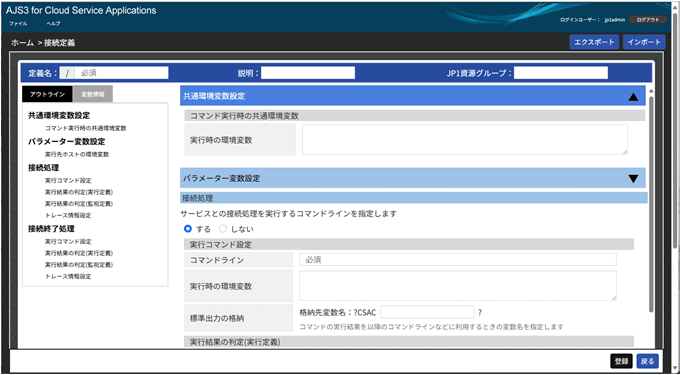Screen dimensions: 681x375
Task: Click the ログアウト button
Action: click(648, 20)
